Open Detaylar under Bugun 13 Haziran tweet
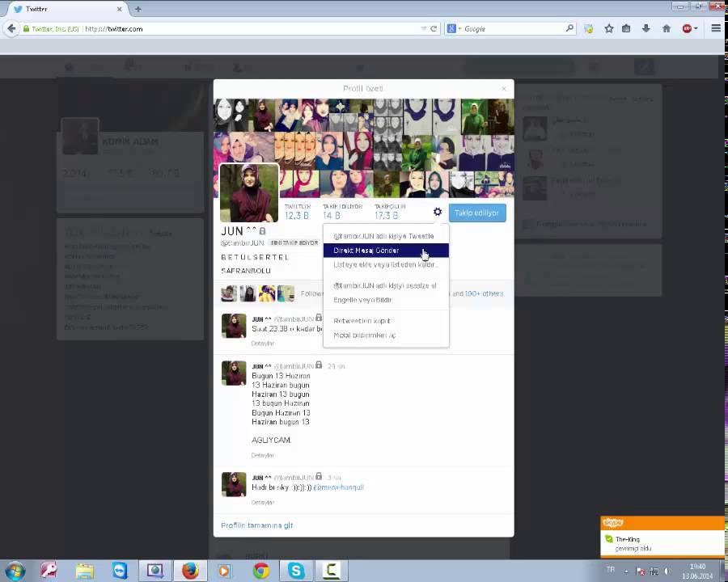Screen dimensions: 728x582 [x=262, y=455]
